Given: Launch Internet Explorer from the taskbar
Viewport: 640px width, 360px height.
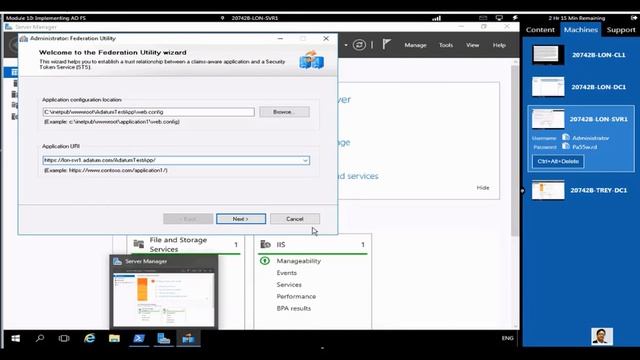Looking at the screenshot, I should [89, 338].
